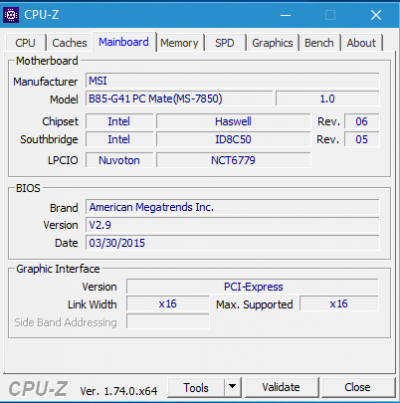Open the Bench tab

tap(319, 43)
